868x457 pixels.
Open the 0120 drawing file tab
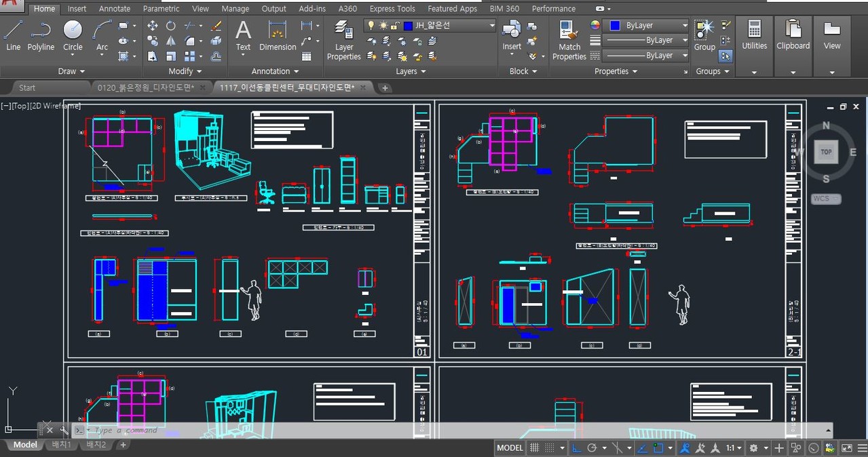145,87
